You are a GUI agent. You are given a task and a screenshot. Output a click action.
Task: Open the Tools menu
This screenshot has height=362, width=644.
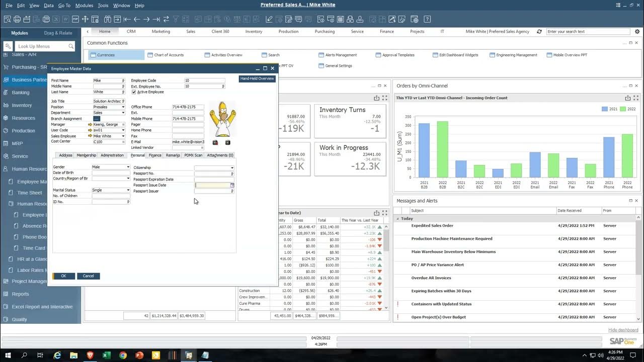(103, 6)
